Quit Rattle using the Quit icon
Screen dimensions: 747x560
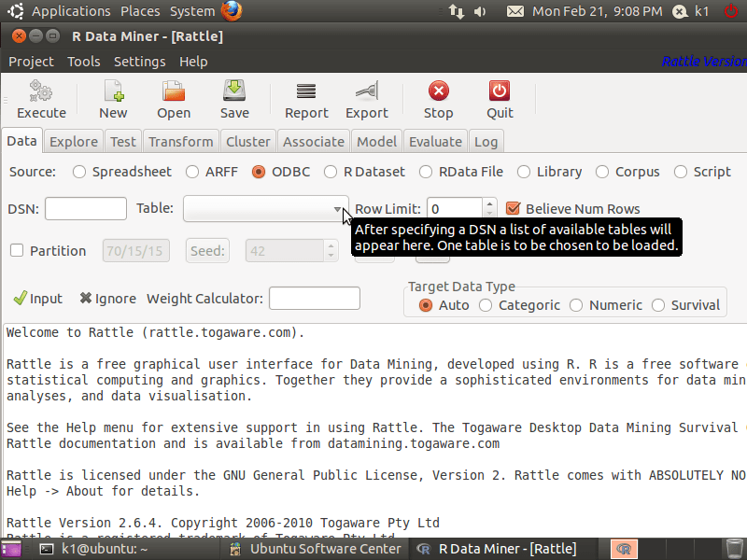[500, 91]
